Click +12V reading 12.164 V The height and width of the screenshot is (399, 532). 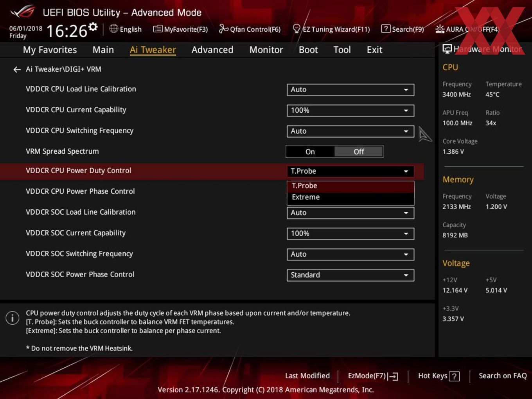click(455, 291)
